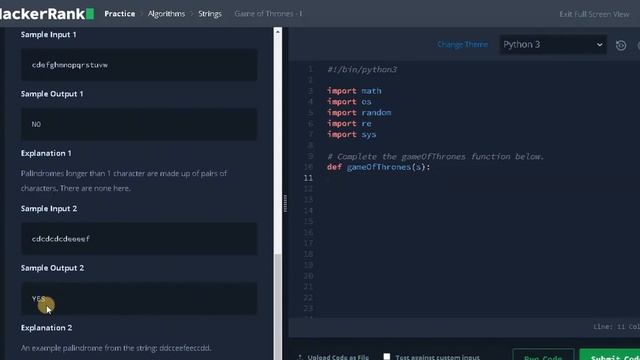
Task: Exit Full Screen View
Action: tap(594, 14)
